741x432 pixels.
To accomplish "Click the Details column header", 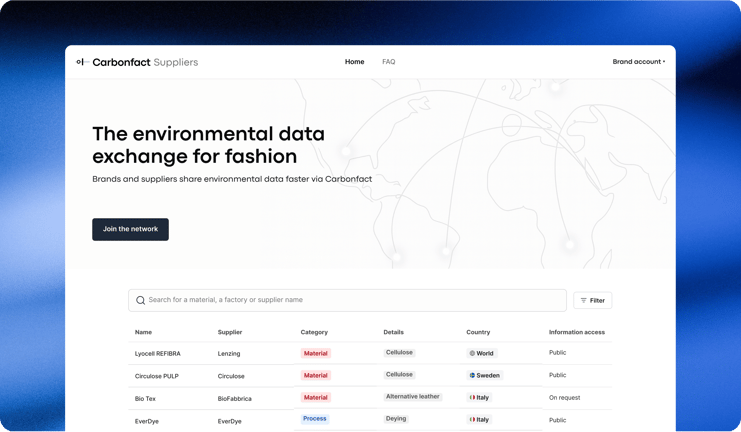I will click(394, 332).
